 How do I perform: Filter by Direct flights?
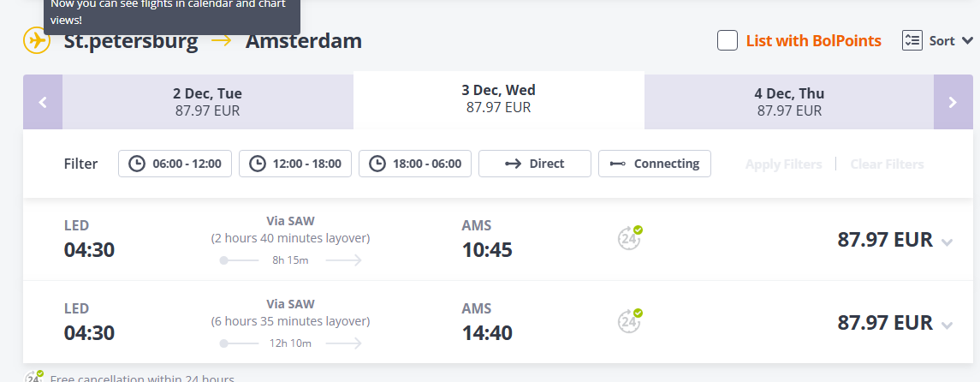coord(535,164)
